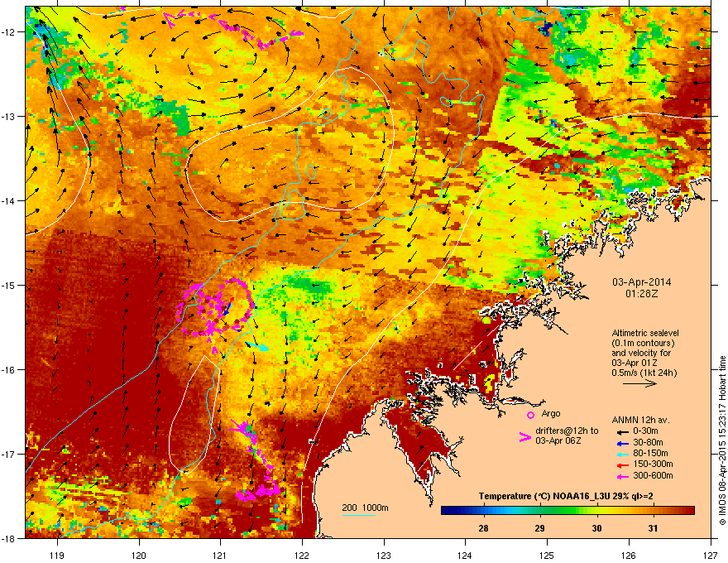Click the '0.5m/s (1kt 24h)' scale text

(644, 373)
